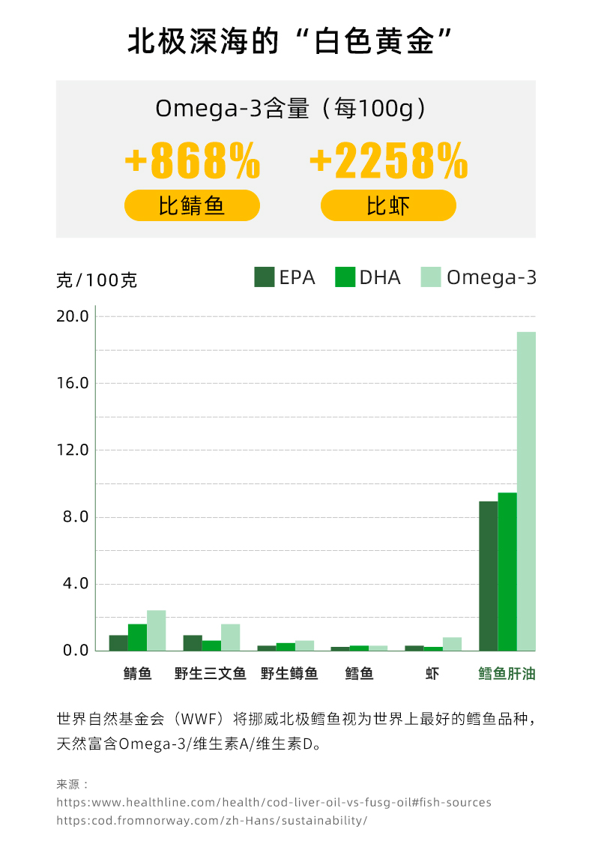Select the tall Omega-3 bar for 鳕鱼肝油
This screenshot has width=592, height=868.
pos(526,491)
